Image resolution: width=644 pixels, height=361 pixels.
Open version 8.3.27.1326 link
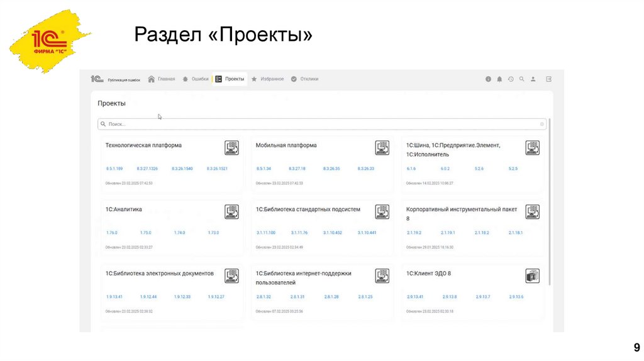(x=147, y=169)
